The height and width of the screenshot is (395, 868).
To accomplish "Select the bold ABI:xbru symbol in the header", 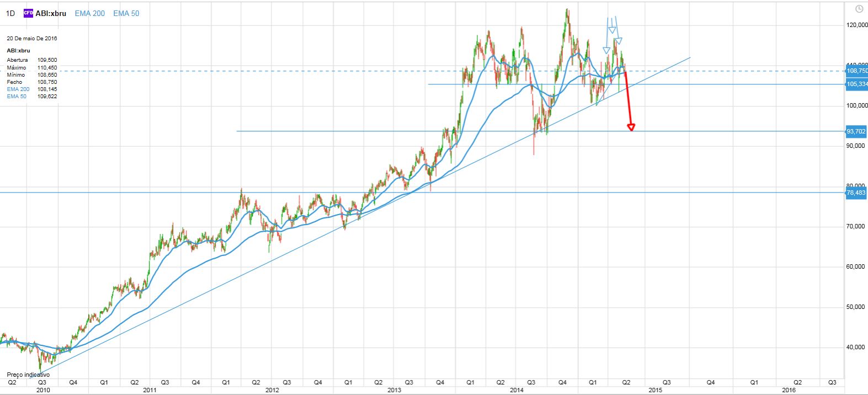I will click(51, 13).
